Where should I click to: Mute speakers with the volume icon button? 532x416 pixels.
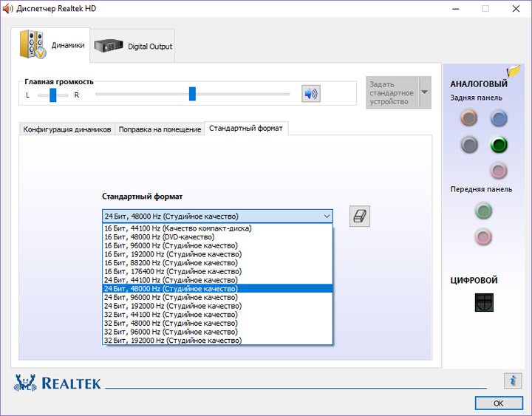click(x=311, y=94)
